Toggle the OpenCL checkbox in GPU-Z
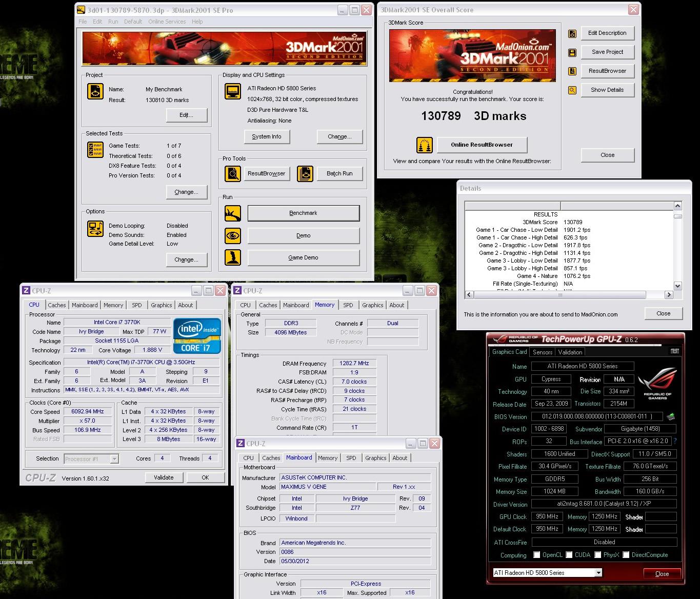Image resolution: width=700 pixels, height=599 pixels. 537,555
